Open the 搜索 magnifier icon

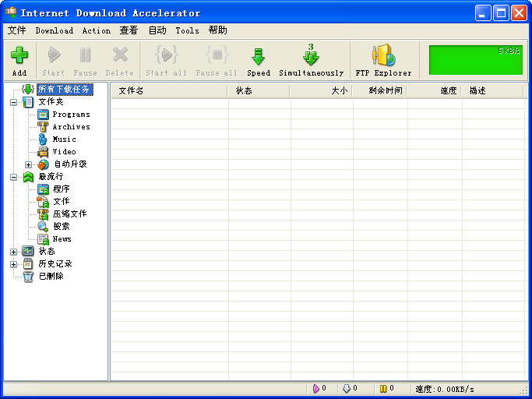43,227
